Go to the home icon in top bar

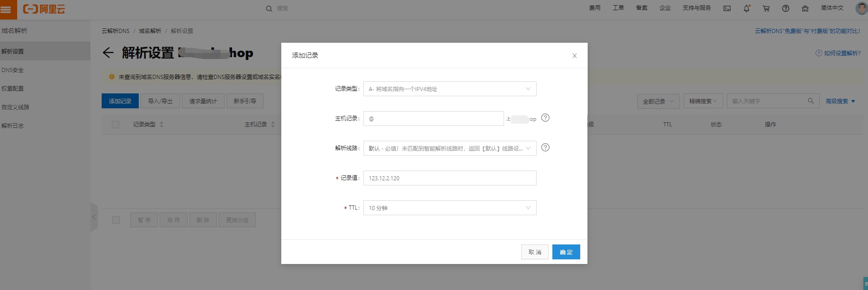coord(805,8)
